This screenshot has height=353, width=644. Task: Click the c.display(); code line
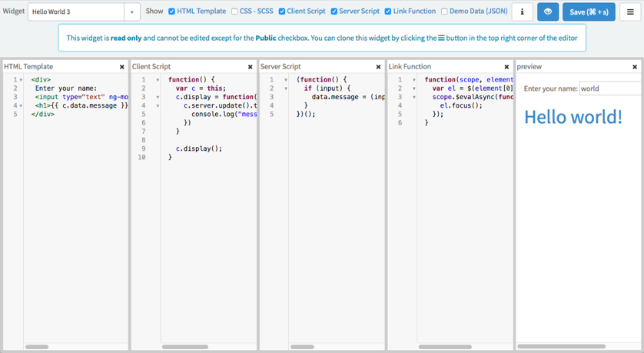tap(199, 148)
